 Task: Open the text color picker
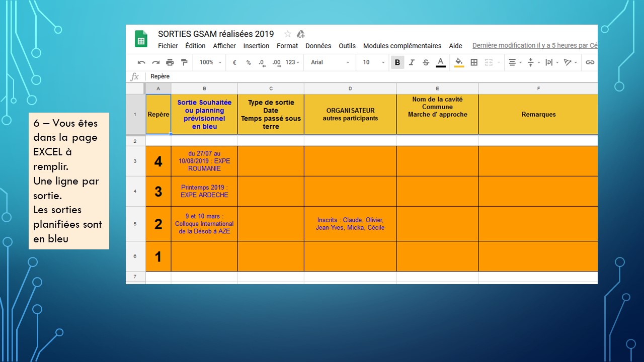coord(440,62)
